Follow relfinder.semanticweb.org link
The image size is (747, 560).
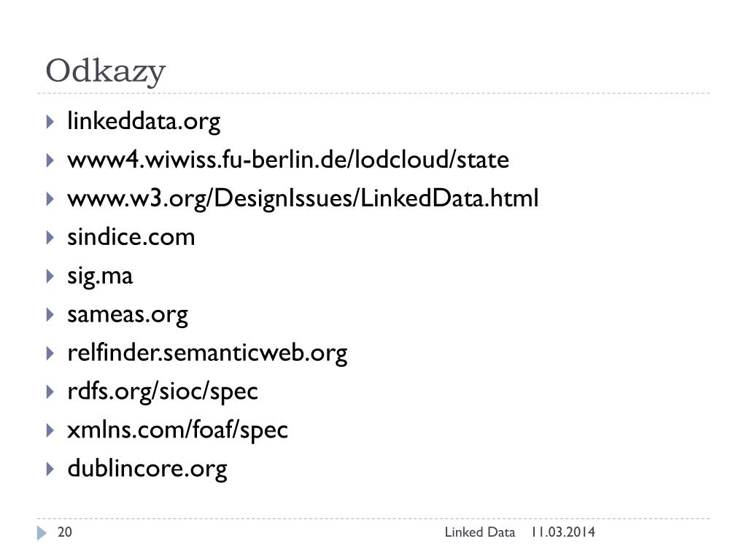[x=207, y=354]
